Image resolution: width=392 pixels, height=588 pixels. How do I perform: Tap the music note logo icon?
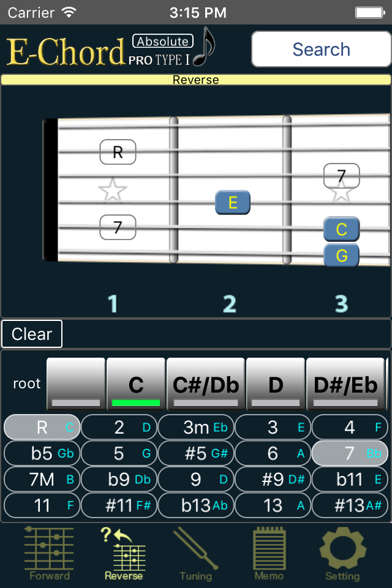tap(205, 47)
